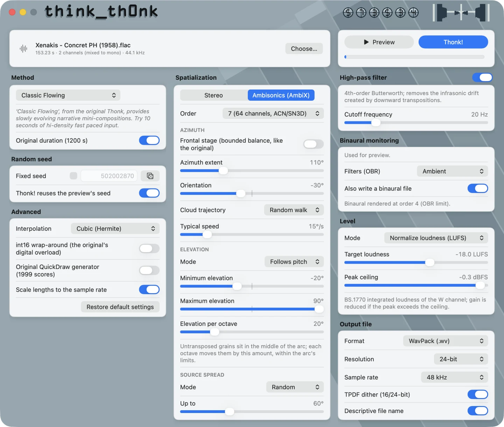Screen dimensions: 504x427
Task: Toggle Scale lengths to the sample rate
Action: 149,290
